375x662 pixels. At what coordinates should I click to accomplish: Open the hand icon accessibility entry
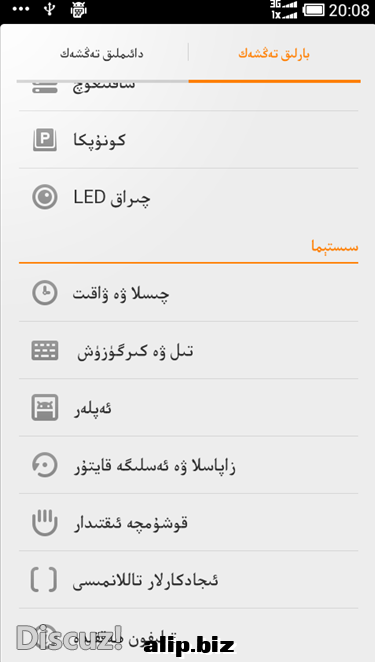pos(45,522)
